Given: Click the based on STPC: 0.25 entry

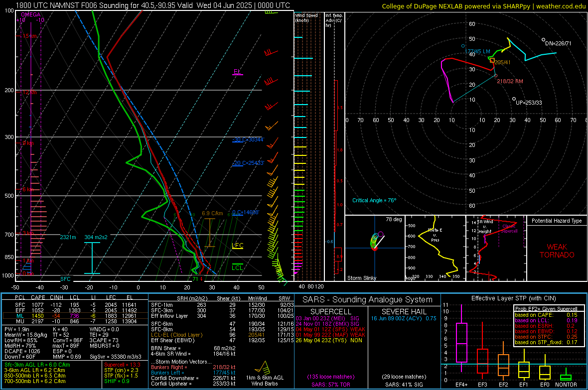Looking at the screenshot, I should (x=546, y=337).
